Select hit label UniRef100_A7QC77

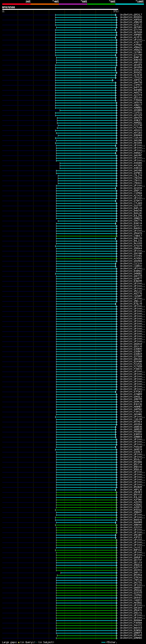pos(131,42)
